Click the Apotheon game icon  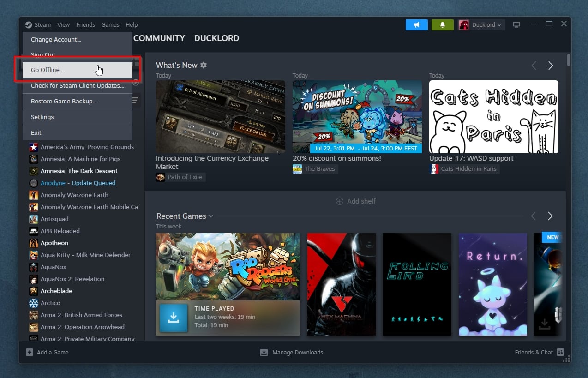click(34, 243)
